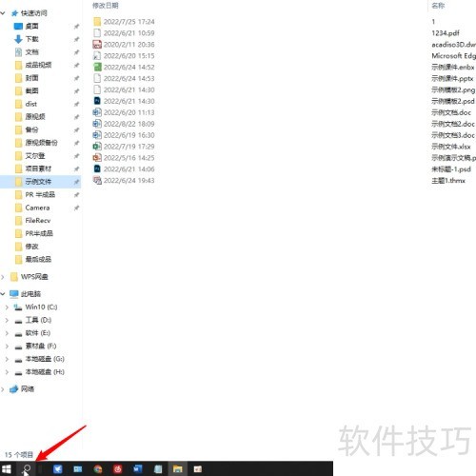Click the Windows Start button
This screenshot has width=476, height=476.
7,469
